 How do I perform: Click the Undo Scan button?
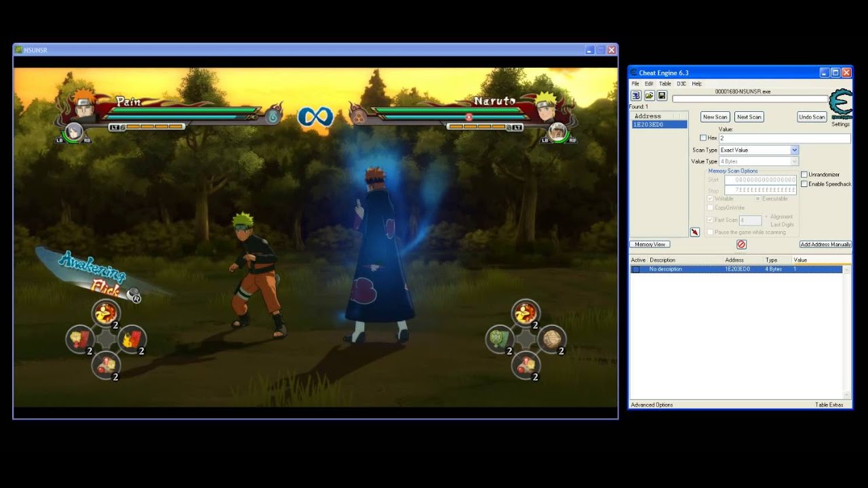point(812,117)
